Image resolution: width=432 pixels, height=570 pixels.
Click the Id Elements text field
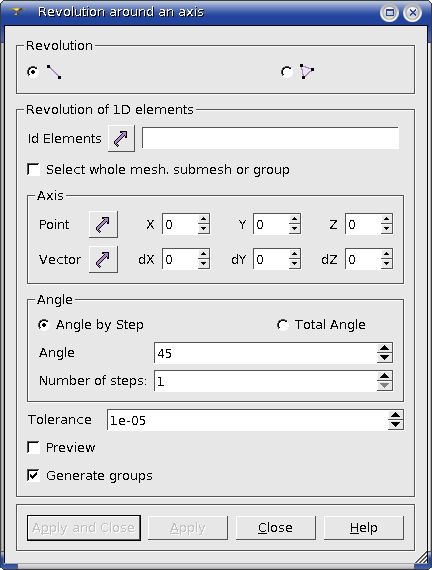pos(270,138)
